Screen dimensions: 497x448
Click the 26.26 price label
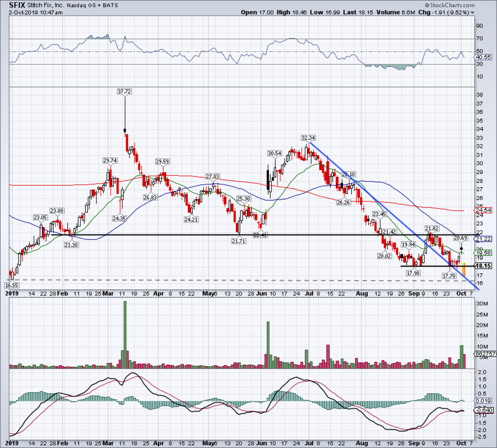343,203
